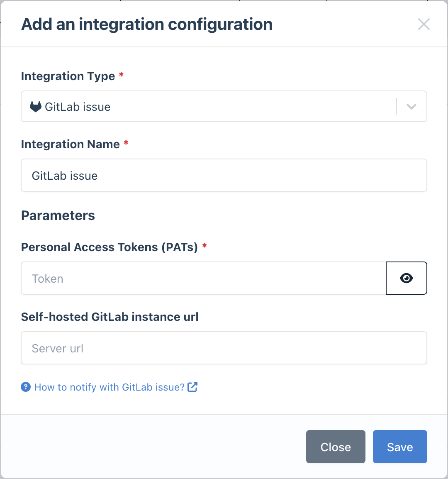Click the question mark help icon

click(25, 387)
